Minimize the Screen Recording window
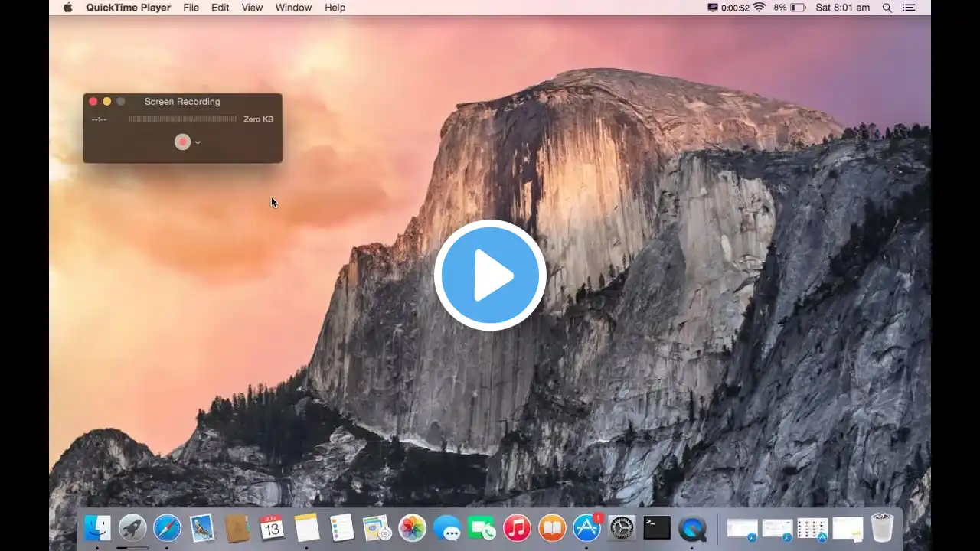The width and height of the screenshot is (980, 551). coord(106,101)
